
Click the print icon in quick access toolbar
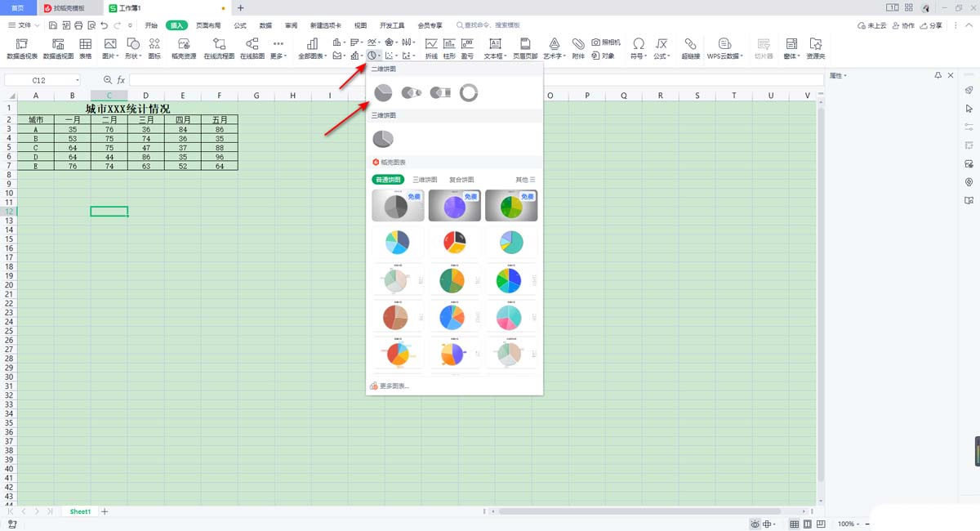(78, 25)
